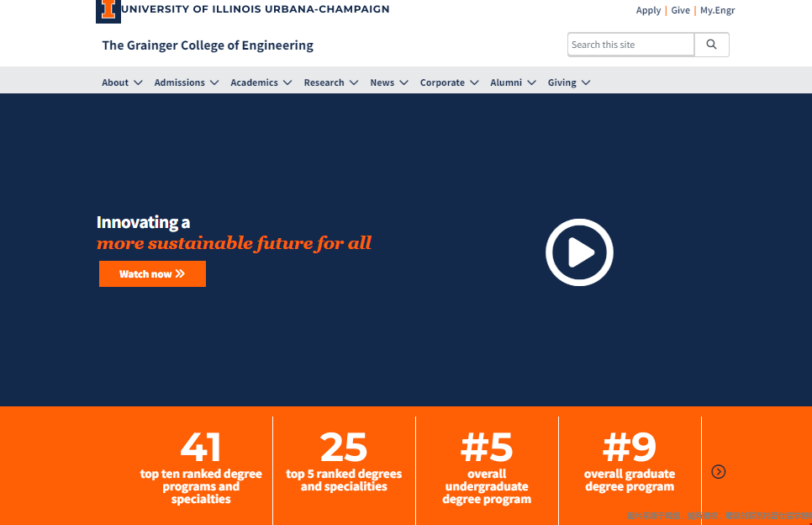Expand the About menu chevron
Image resolution: width=812 pixels, height=525 pixels.
(x=138, y=83)
